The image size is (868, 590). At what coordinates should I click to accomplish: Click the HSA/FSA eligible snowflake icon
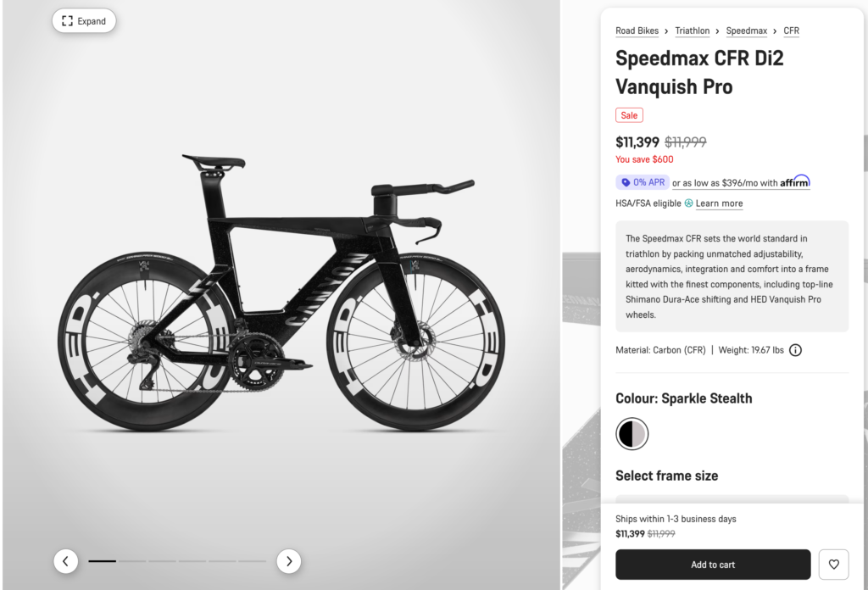click(688, 203)
